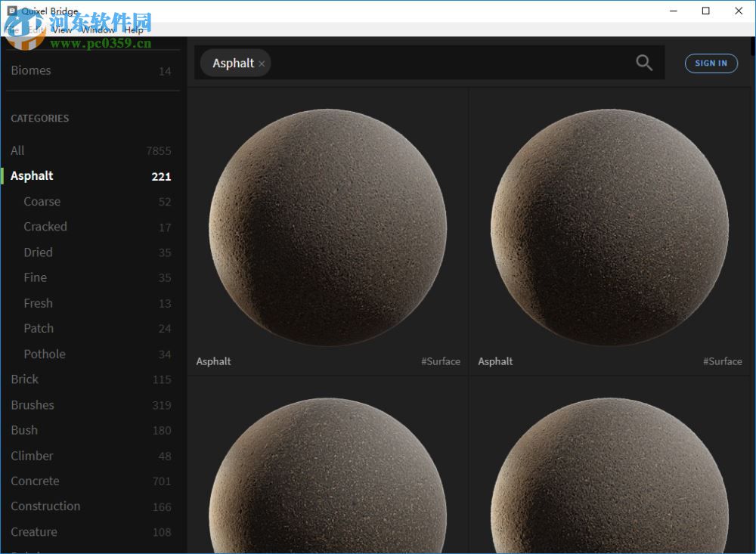Click the SIGN IN button
756x554 pixels.
(711, 63)
